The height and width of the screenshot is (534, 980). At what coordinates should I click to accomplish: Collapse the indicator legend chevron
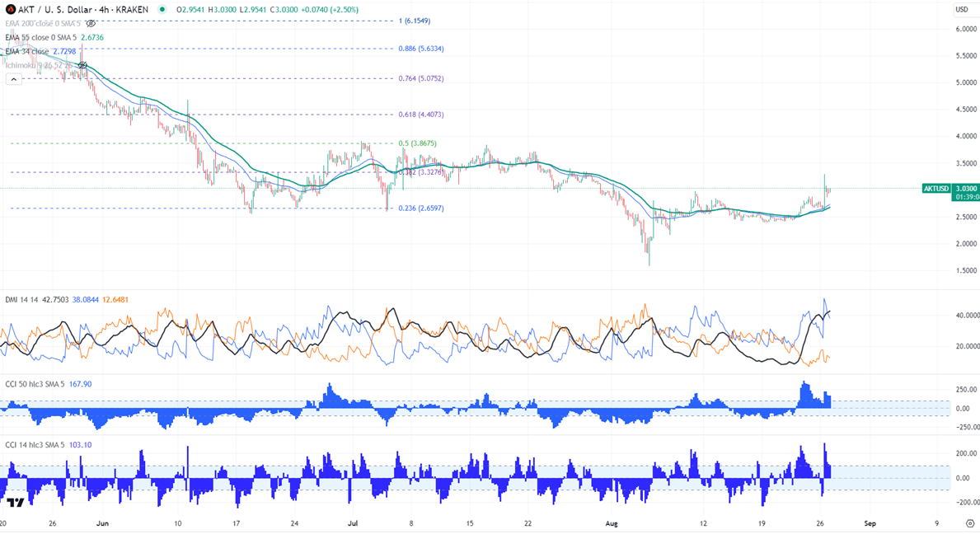pos(13,79)
